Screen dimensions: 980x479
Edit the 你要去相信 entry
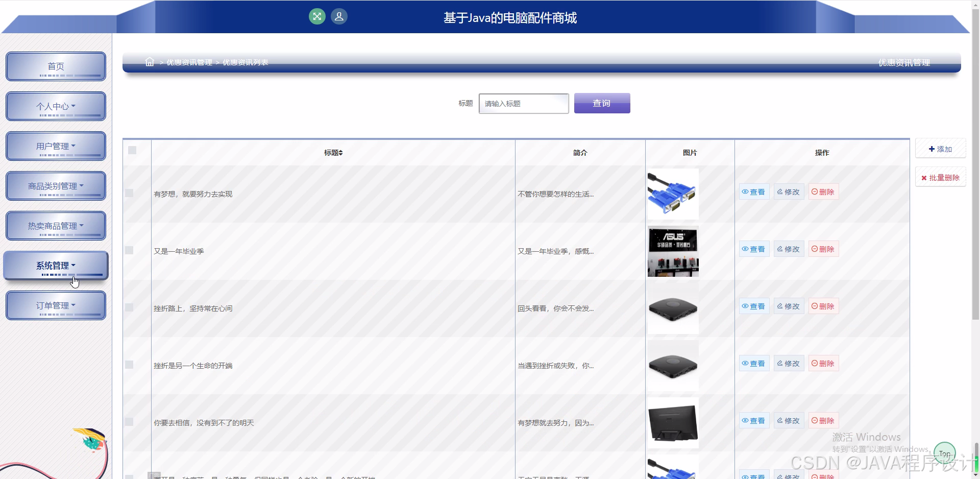pos(789,421)
